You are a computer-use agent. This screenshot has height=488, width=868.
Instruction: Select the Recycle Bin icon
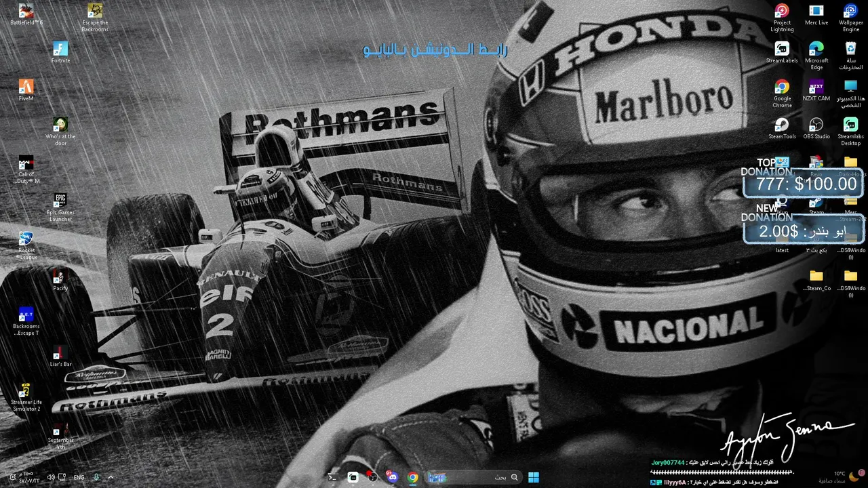(x=851, y=56)
